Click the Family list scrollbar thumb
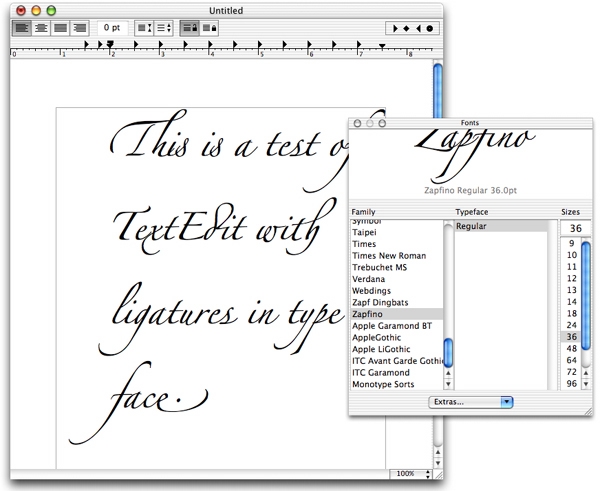This screenshot has height=491, width=600. [448, 352]
